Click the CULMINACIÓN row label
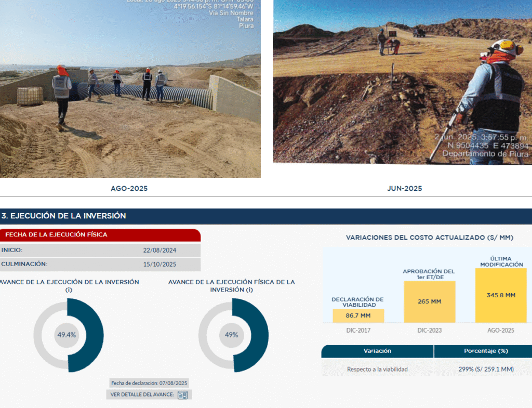532x408 pixels. (x=24, y=264)
